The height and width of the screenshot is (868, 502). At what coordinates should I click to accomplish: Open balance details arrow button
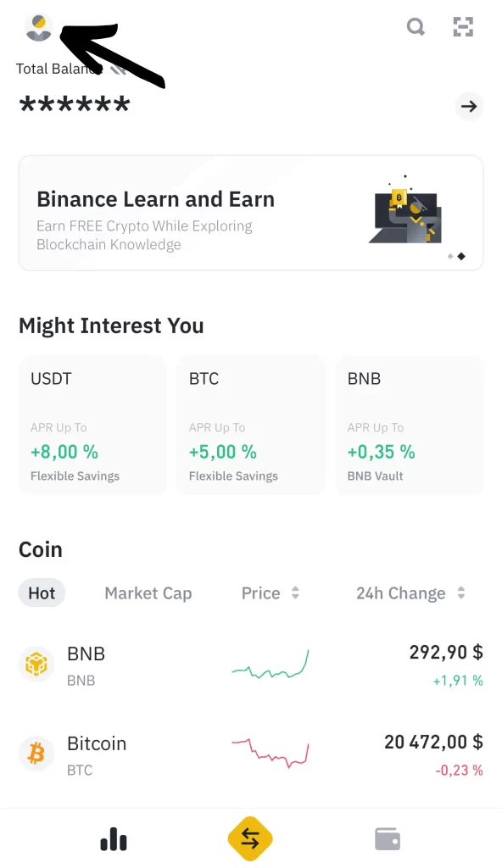point(469,106)
